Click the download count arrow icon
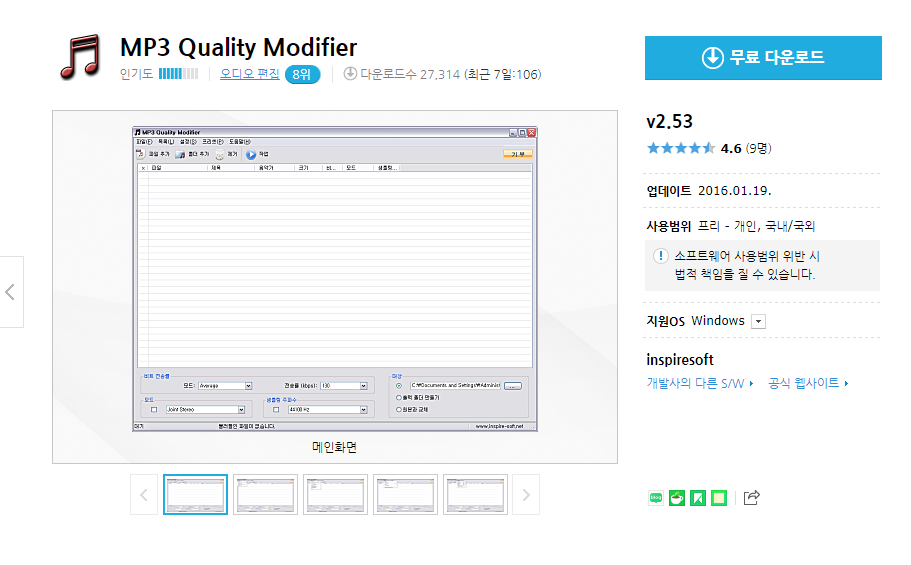The height and width of the screenshot is (565, 911). pos(350,74)
